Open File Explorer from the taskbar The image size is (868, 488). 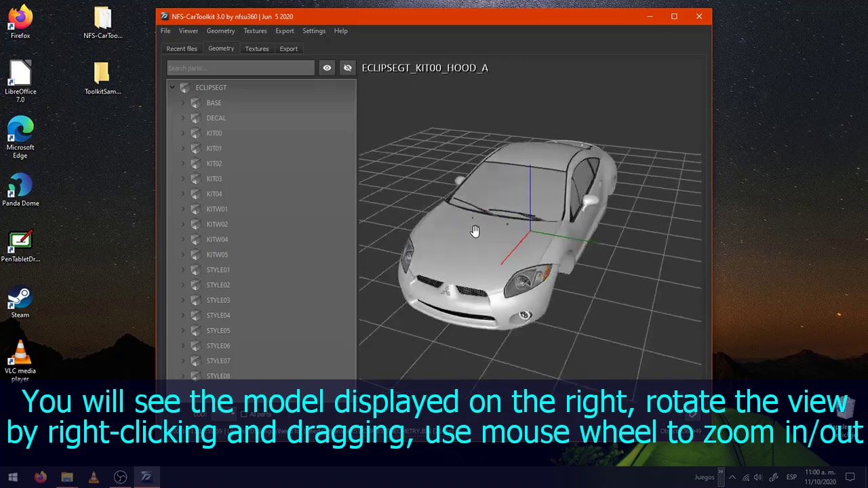(66, 477)
